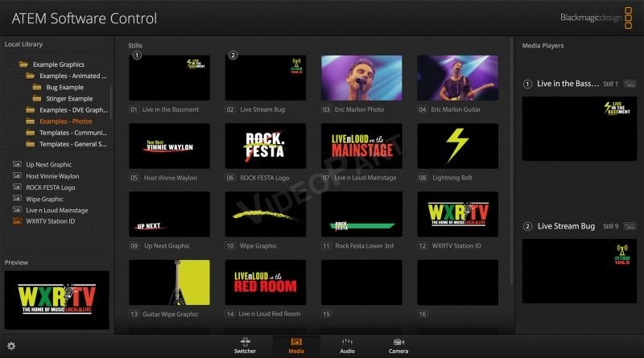
Task: Open the Examples - DVE Graph... folder
Action: click(67, 110)
